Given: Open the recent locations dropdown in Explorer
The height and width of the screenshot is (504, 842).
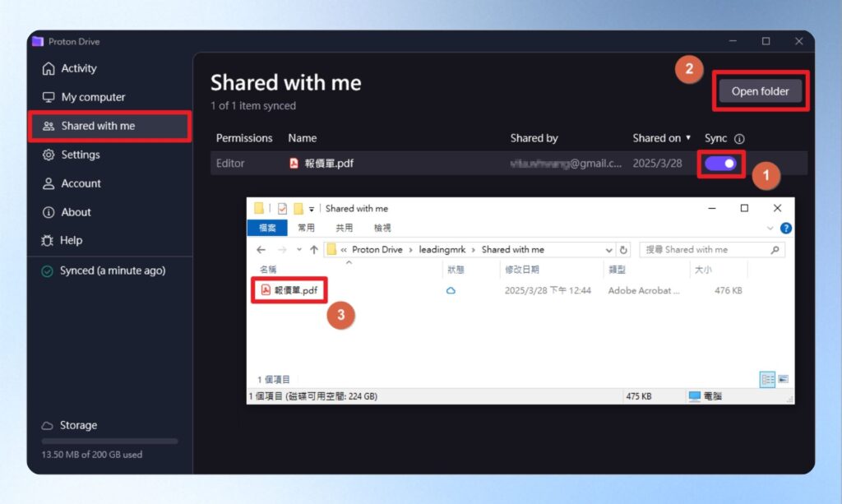Looking at the screenshot, I should click(x=299, y=250).
